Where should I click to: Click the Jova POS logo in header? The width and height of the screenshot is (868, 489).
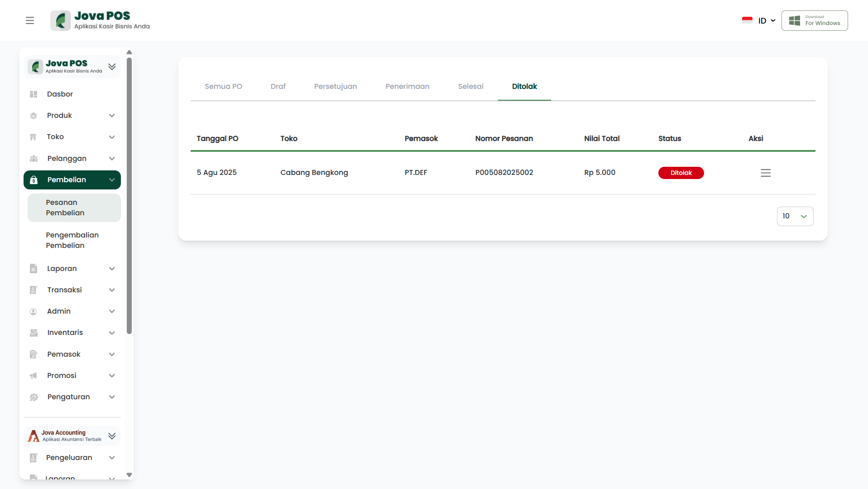[100, 20]
